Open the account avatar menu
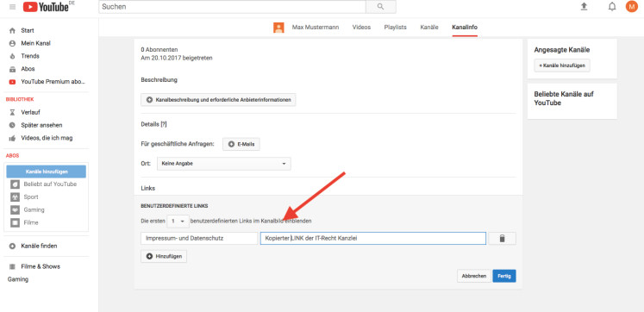The width and height of the screenshot is (644, 312). point(631,7)
